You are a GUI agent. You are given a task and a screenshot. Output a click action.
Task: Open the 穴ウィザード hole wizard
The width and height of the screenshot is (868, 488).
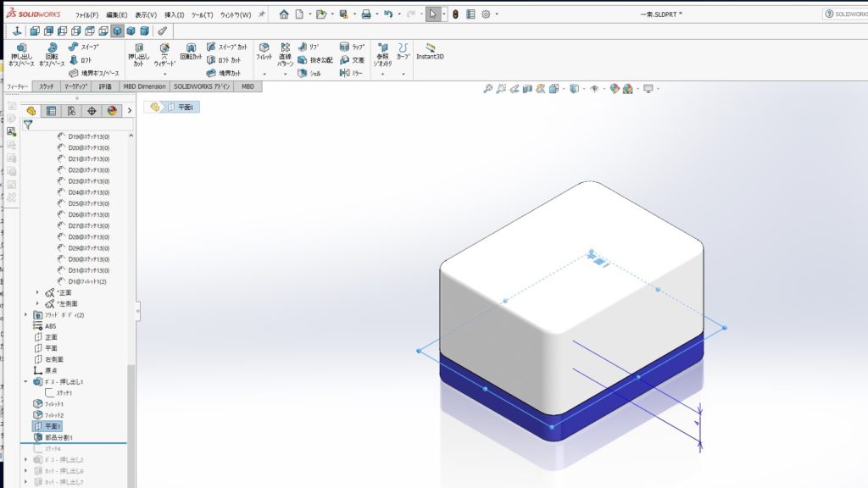pyautogui.click(x=164, y=56)
